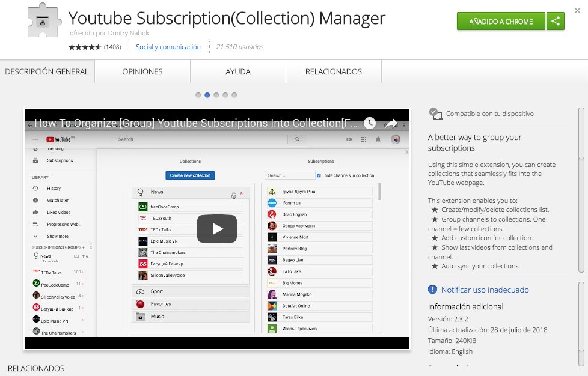Click the Music collection folder icon

(140, 317)
